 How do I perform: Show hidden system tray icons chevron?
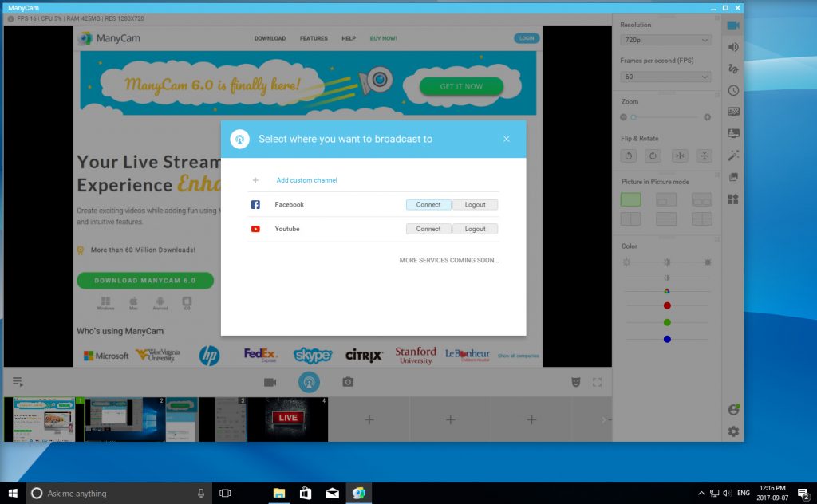tap(701, 493)
